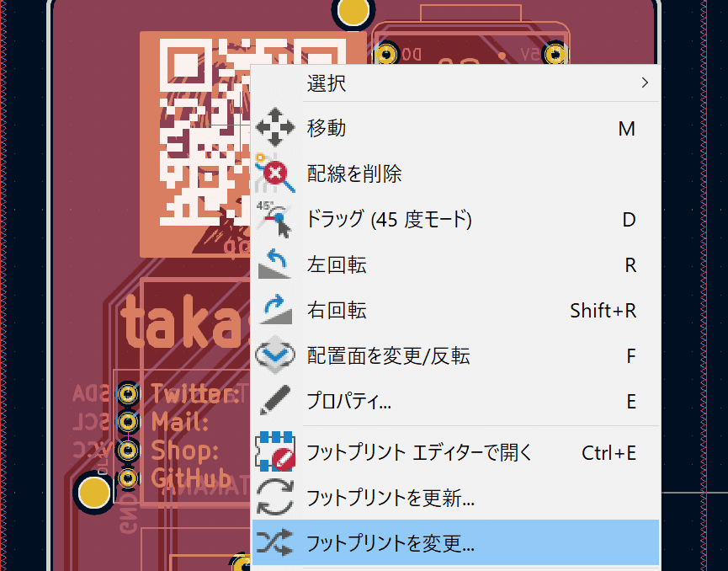Click the SDA pad beside Twitter

point(128,394)
